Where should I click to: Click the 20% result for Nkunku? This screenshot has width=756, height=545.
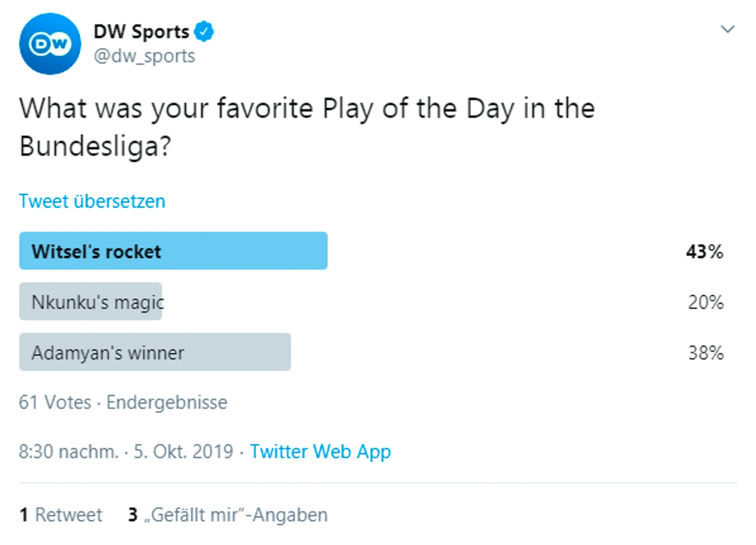(x=705, y=302)
